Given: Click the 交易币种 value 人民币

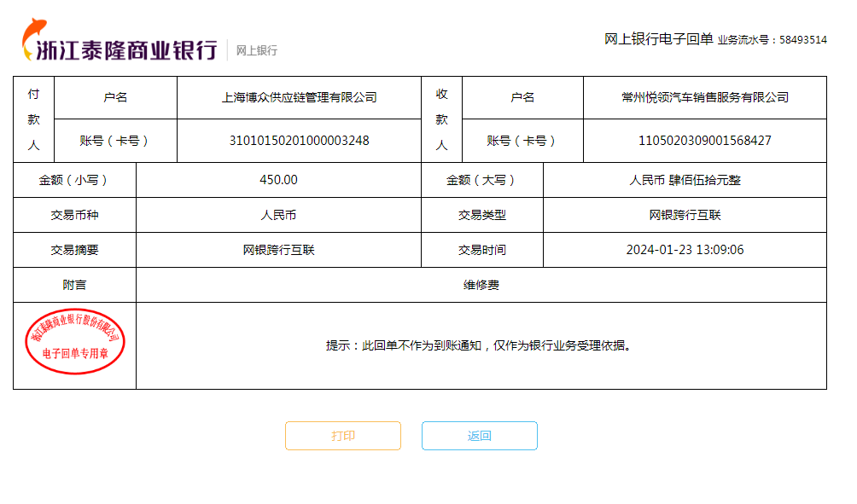Looking at the screenshot, I should click(278, 215).
